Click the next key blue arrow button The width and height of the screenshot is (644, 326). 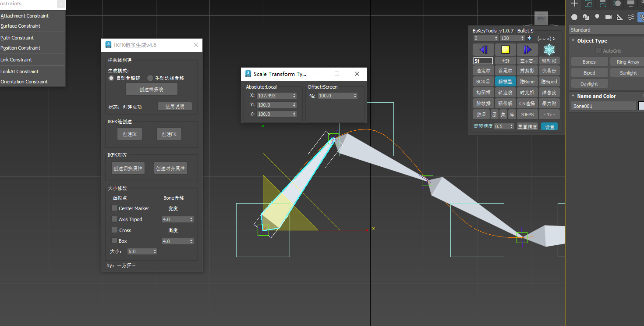click(x=527, y=50)
